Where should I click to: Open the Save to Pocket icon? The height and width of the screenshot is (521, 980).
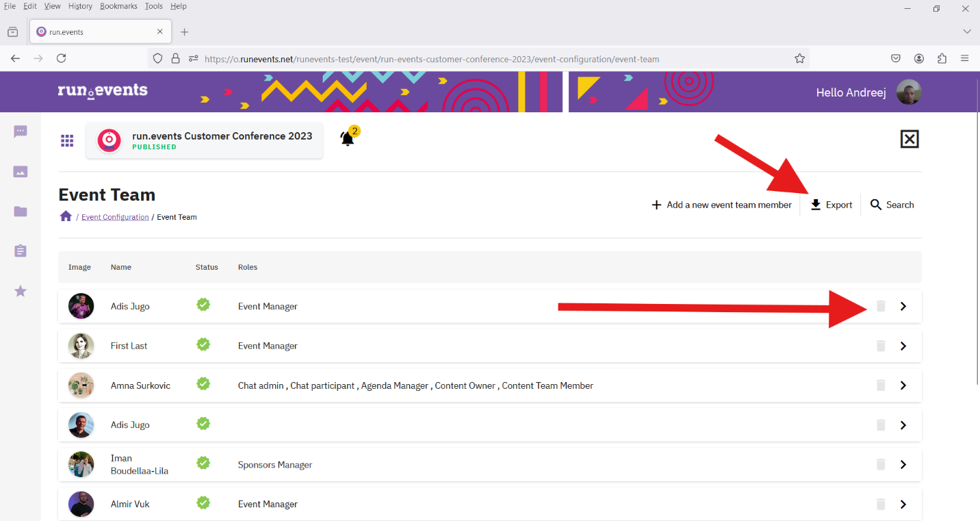896,59
